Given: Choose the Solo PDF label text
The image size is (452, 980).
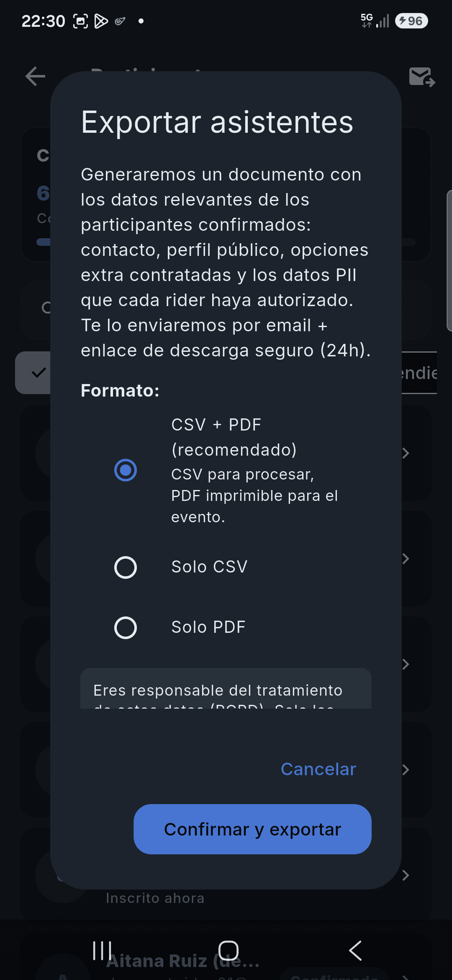Looking at the screenshot, I should pos(208,627).
